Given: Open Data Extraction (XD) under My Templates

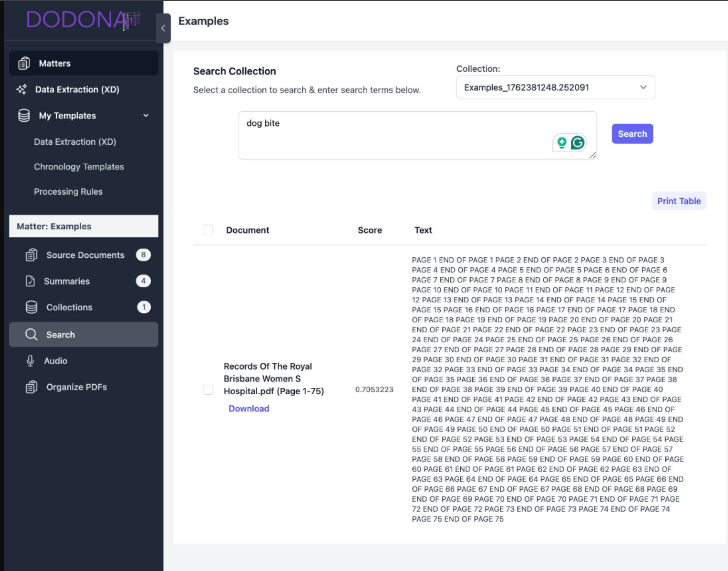Looking at the screenshot, I should point(75,142).
